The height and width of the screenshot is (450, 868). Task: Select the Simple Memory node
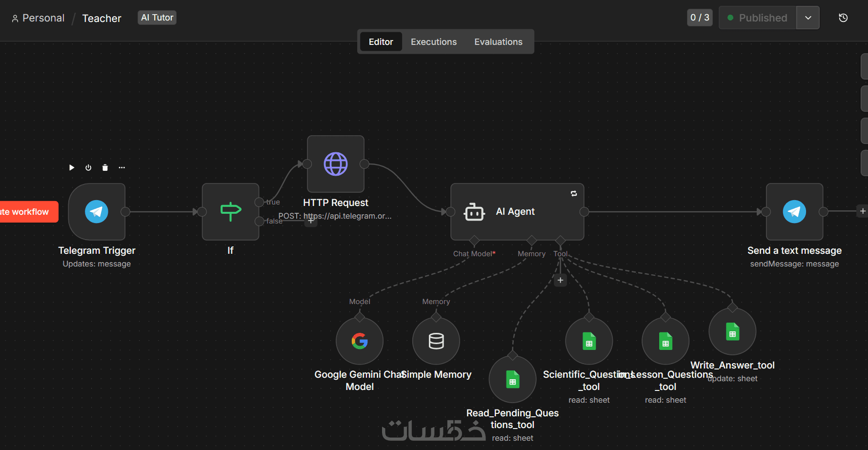[x=436, y=341]
